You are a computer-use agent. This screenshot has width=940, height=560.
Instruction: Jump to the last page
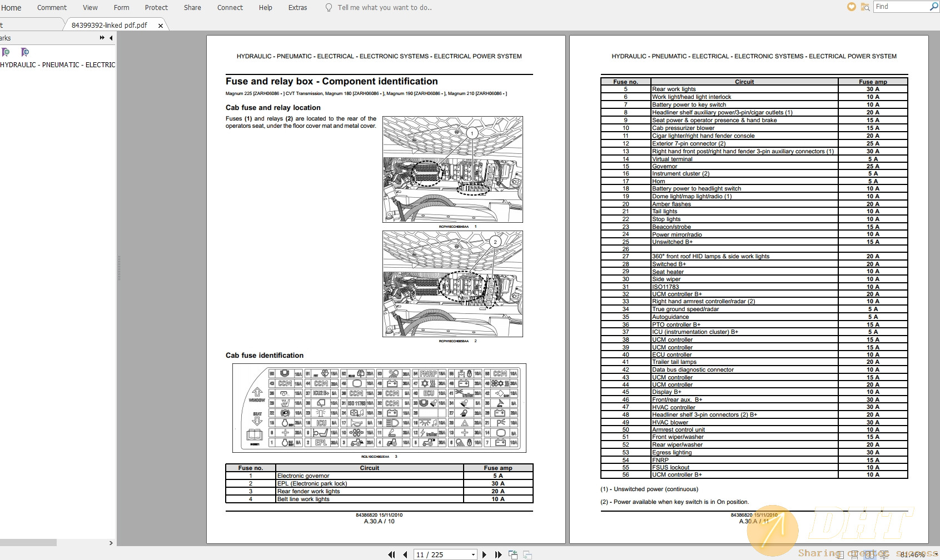click(x=498, y=554)
